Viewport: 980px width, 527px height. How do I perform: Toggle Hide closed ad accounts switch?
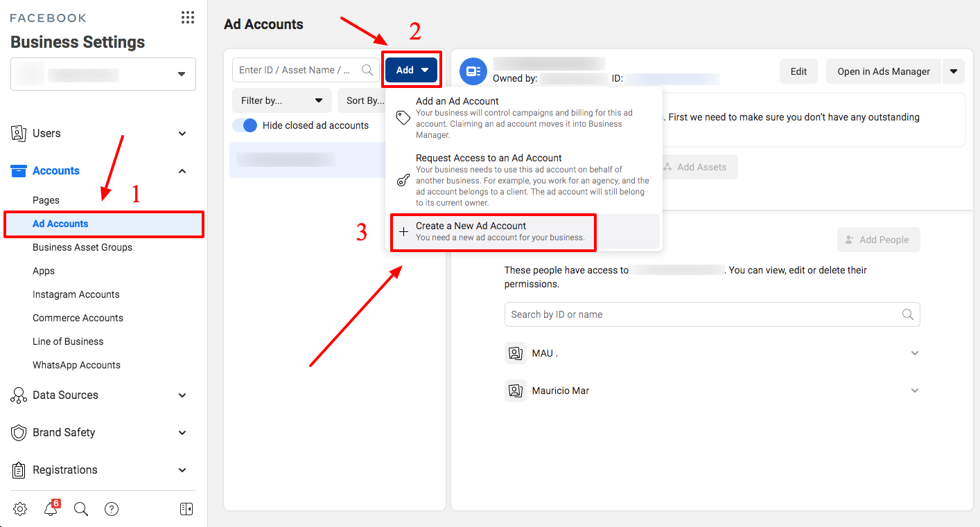pos(245,125)
